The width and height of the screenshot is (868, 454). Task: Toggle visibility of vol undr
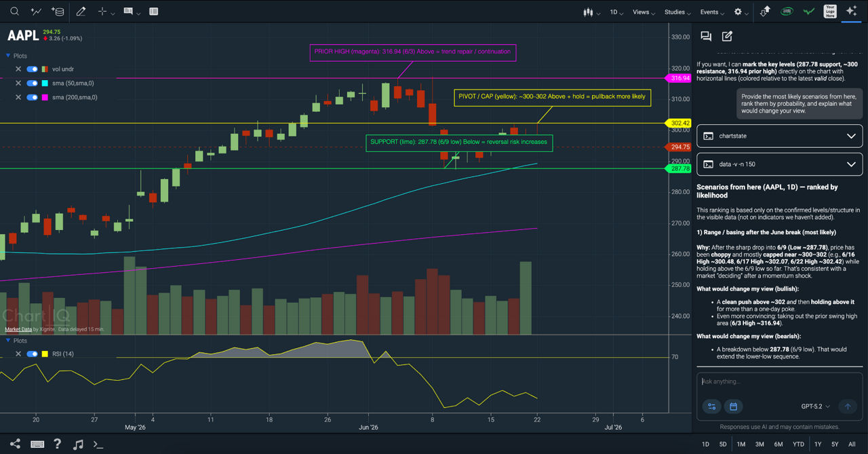click(32, 69)
